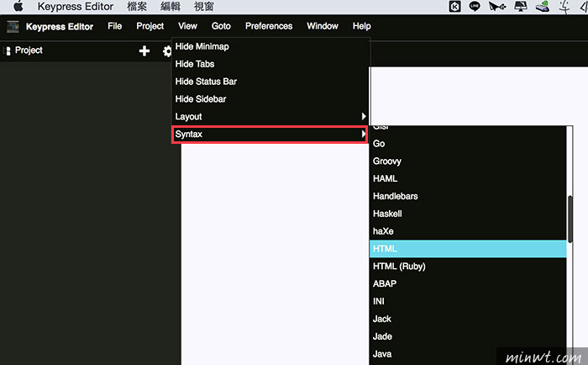Click the Keypress Editor app logo icon
The height and width of the screenshot is (365, 588).
[13, 27]
